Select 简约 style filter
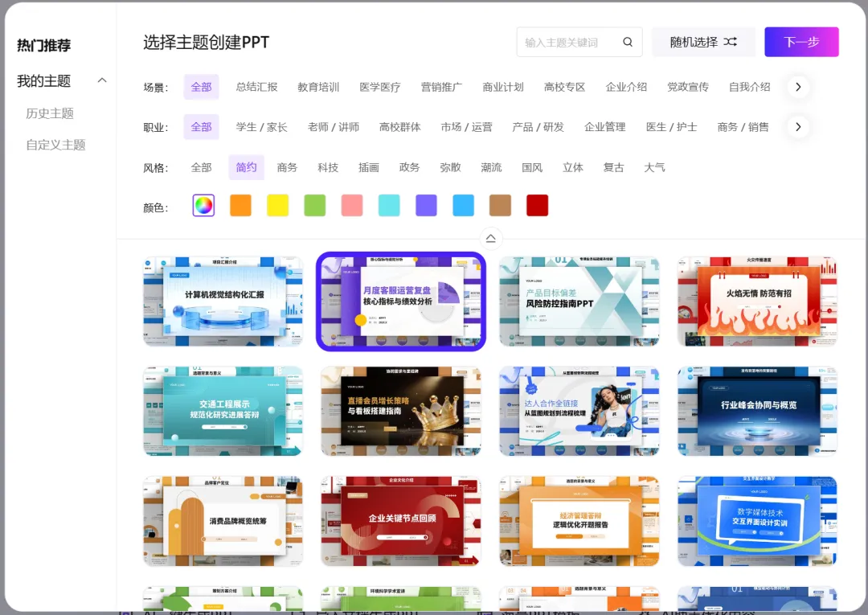Screen dimensions: 868x615 247,168
